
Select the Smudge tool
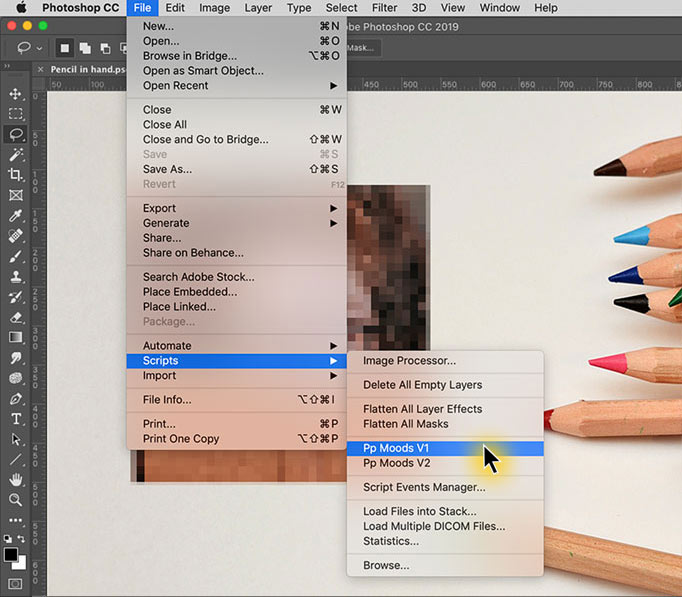point(16,358)
